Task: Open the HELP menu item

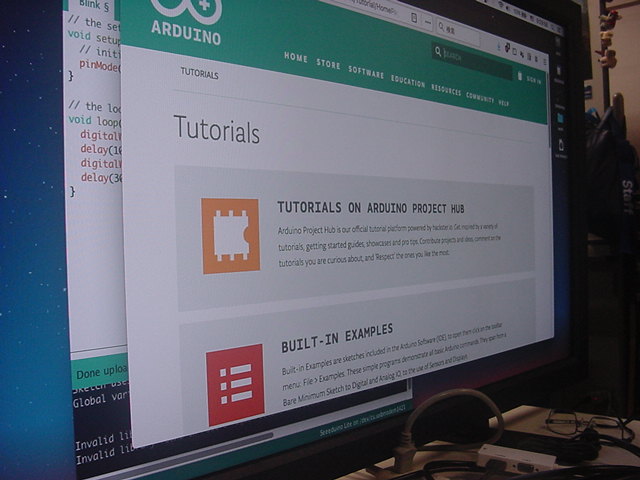Action: pyautogui.click(x=504, y=103)
